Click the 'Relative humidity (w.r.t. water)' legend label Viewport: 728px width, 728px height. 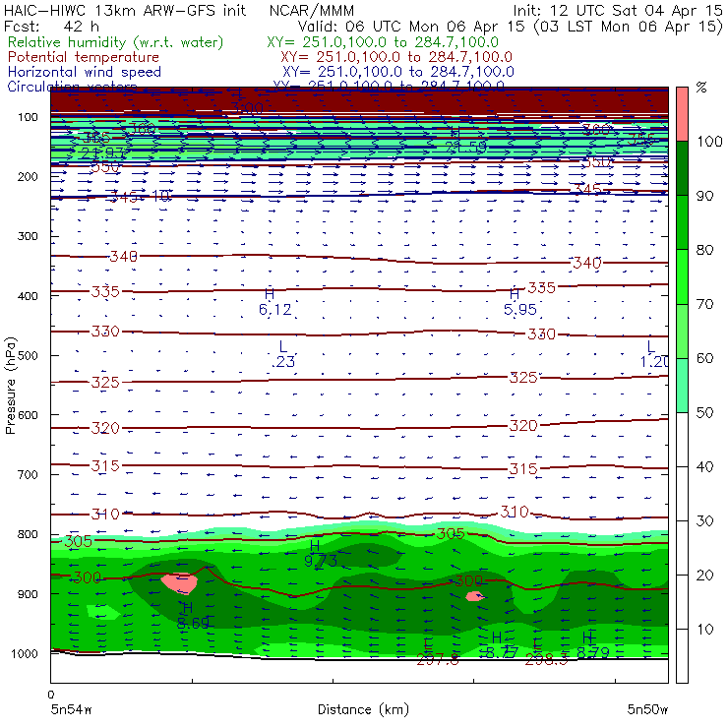click(x=116, y=42)
